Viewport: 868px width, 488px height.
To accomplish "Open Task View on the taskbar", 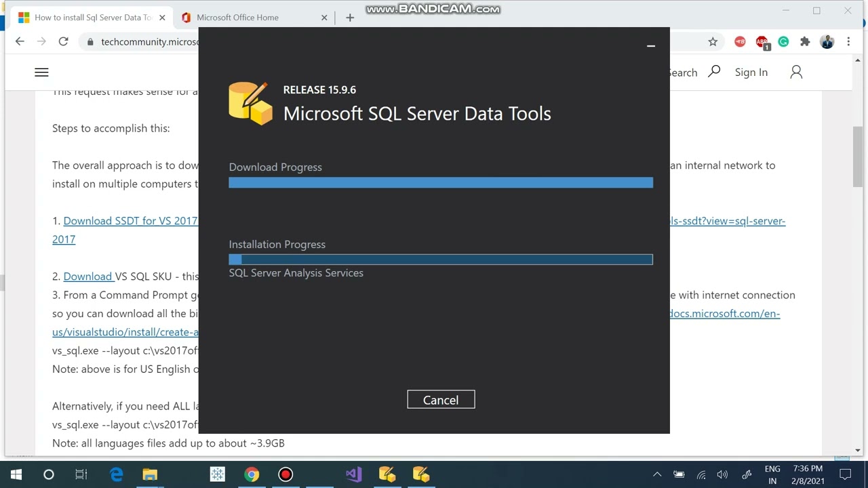I will pyautogui.click(x=81, y=474).
